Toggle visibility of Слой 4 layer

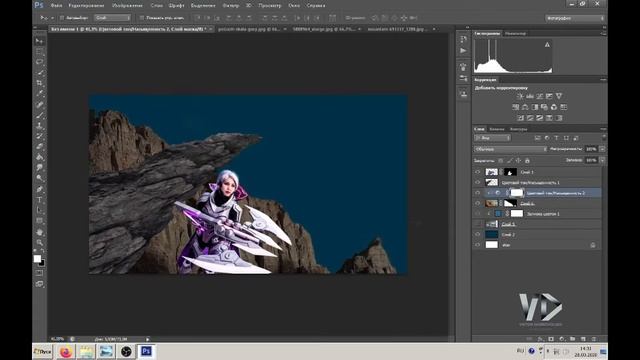click(x=478, y=203)
